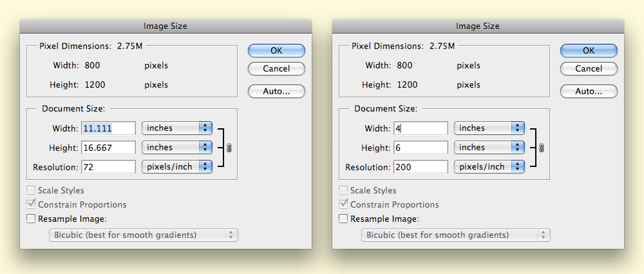Click the document Height field showing 6

(420, 148)
